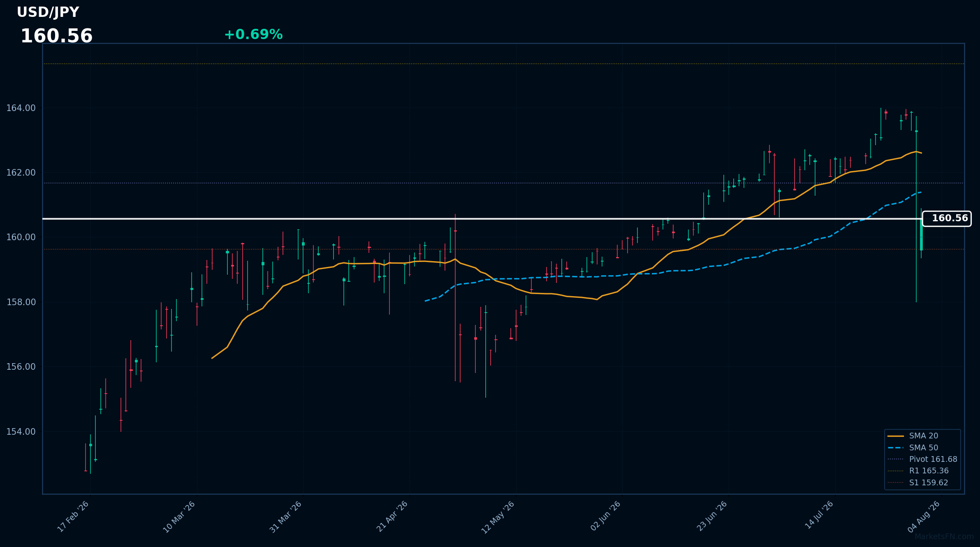Click the 158.00 y-axis label
Viewport: 980px width, 547px height.
(x=21, y=302)
